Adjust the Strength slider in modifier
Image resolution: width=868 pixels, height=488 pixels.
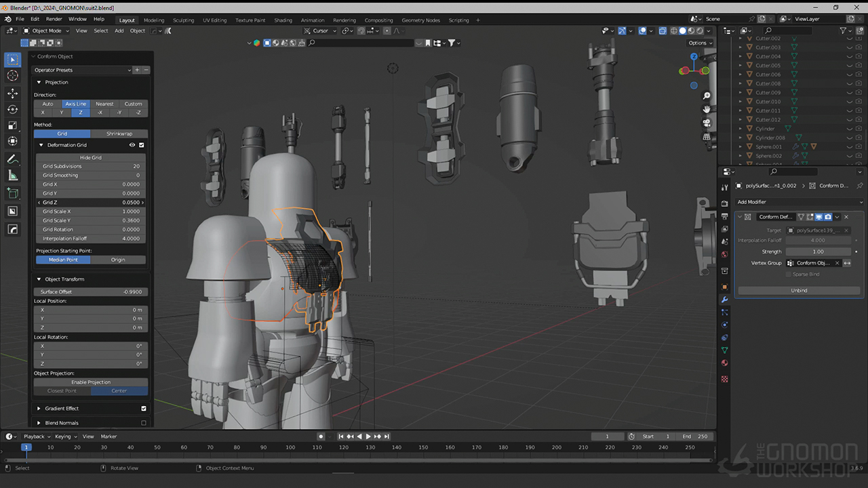coord(818,251)
